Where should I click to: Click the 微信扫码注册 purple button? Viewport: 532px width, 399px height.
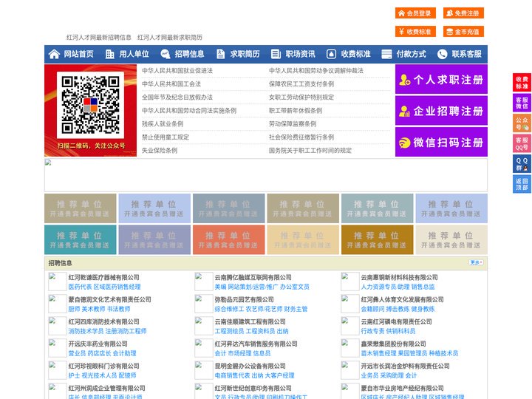(x=441, y=142)
